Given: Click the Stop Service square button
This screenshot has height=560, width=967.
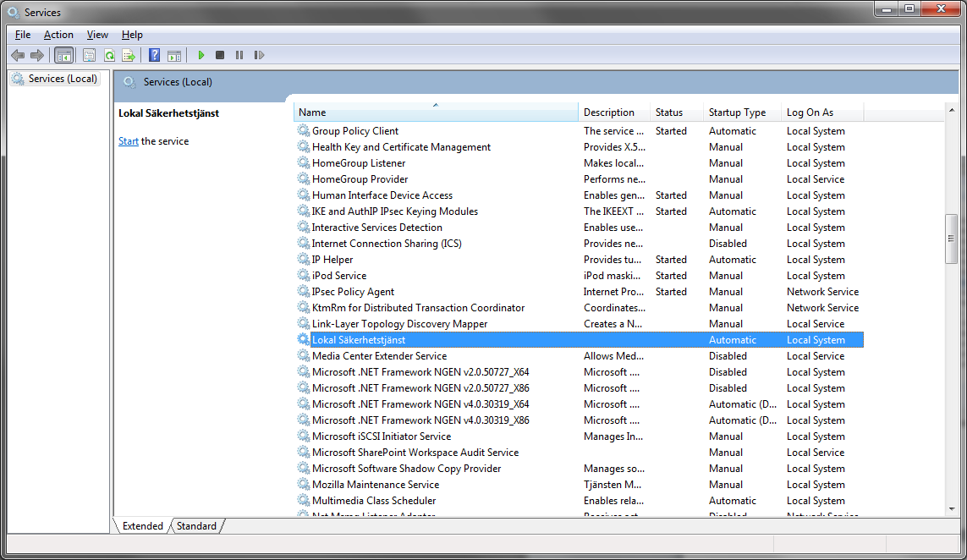Looking at the screenshot, I should tap(220, 56).
